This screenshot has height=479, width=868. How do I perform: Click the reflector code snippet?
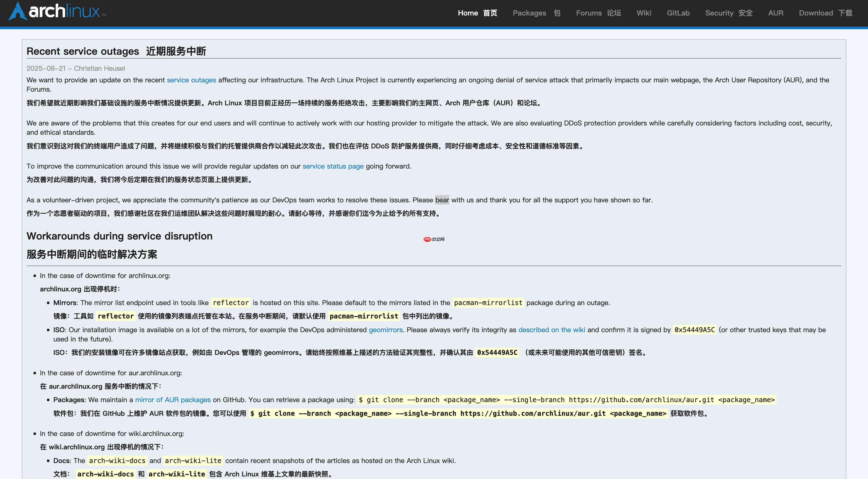pos(230,303)
